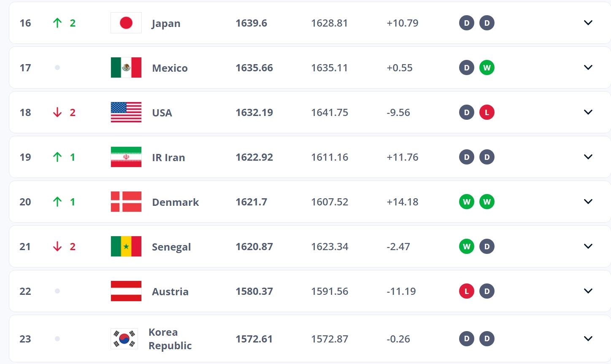This screenshot has height=364, width=611.
Task: Expand the Japan ranking row
Action: [588, 23]
